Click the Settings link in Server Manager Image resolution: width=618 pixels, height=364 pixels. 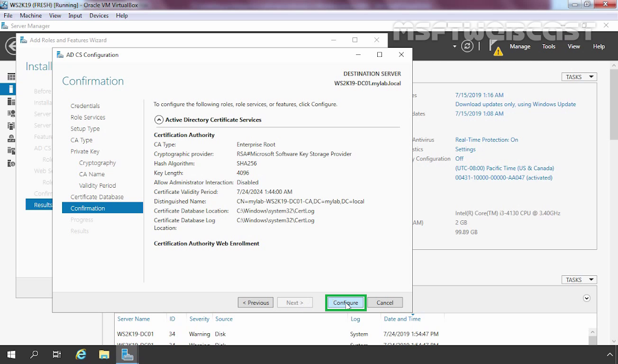point(465,149)
